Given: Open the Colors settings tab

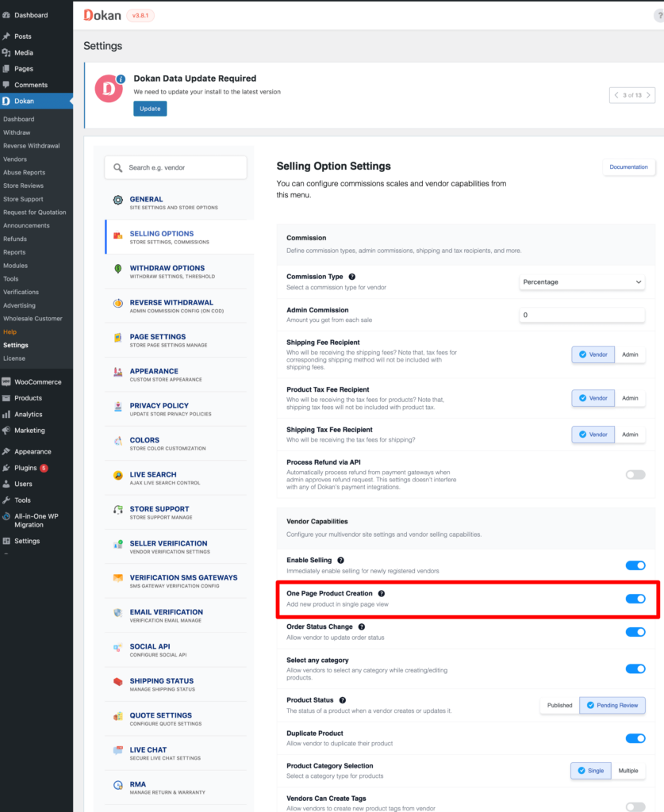Looking at the screenshot, I should [x=176, y=443].
